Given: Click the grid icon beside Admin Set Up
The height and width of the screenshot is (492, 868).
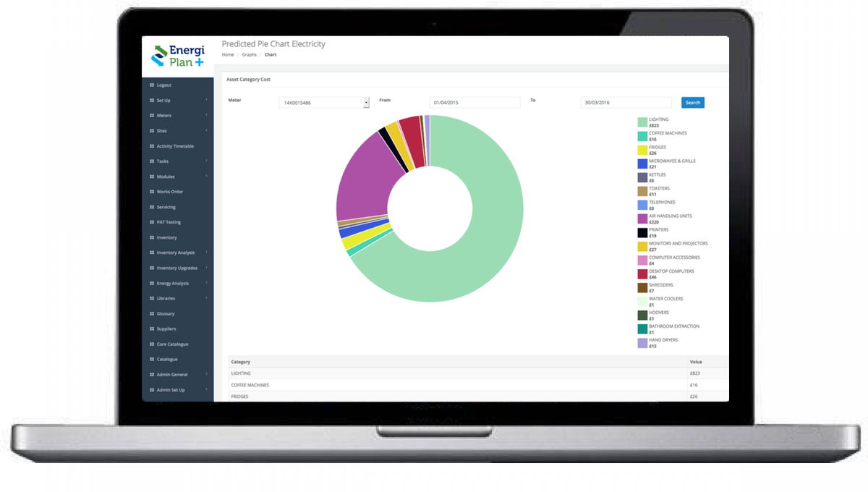Looking at the screenshot, I should pyautogui.click(x=152, y=389).
